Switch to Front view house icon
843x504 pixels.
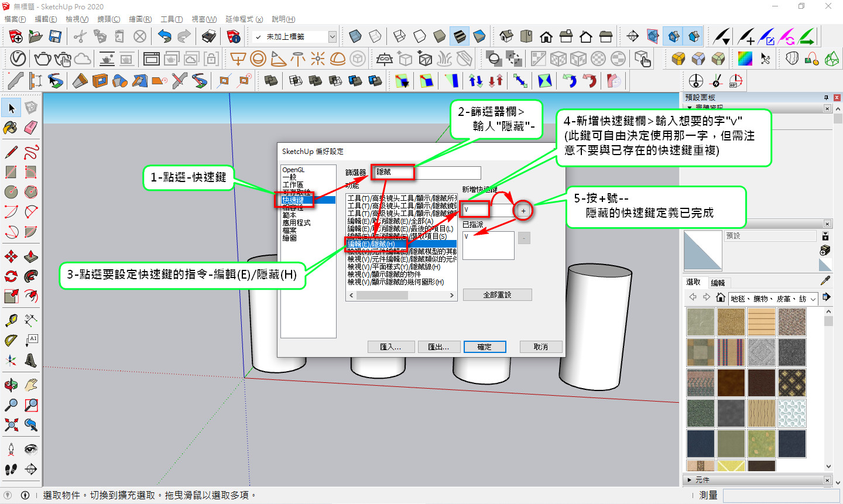click(546, 37)
